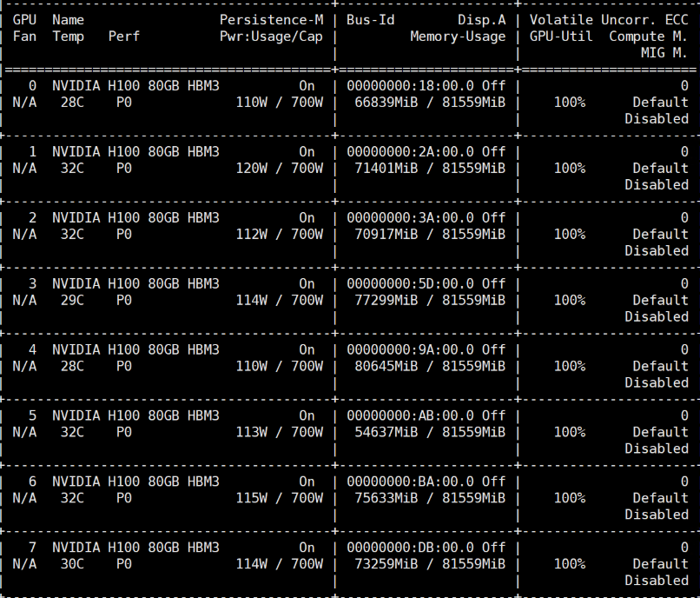
Task: Click memory value 54637MiB
Action: point(386,432)
